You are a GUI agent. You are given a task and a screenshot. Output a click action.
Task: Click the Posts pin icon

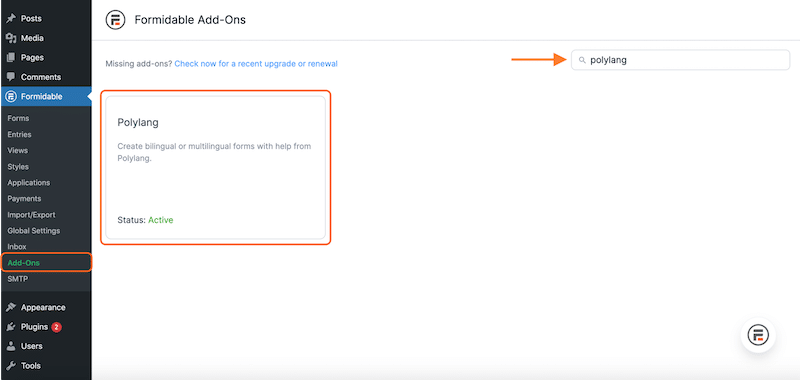click(11, 18)
